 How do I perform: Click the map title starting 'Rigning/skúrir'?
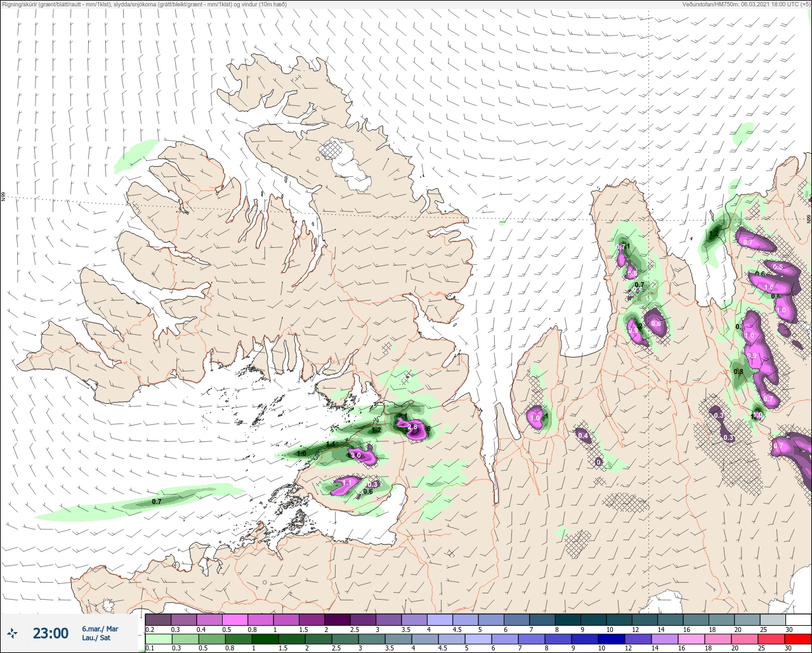coord(143,4)
